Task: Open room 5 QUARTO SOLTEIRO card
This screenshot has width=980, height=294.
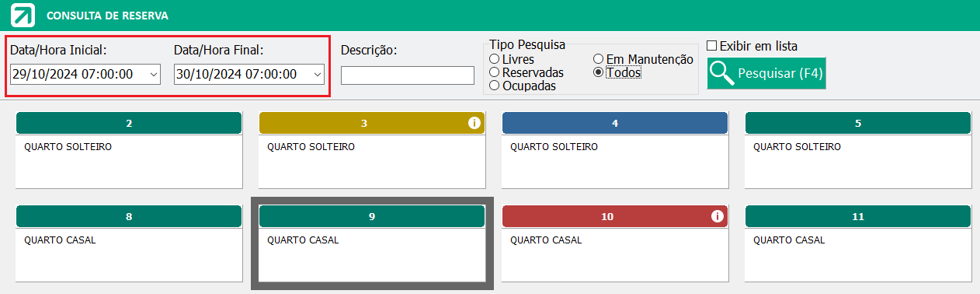Action: (x=858, y=150)
